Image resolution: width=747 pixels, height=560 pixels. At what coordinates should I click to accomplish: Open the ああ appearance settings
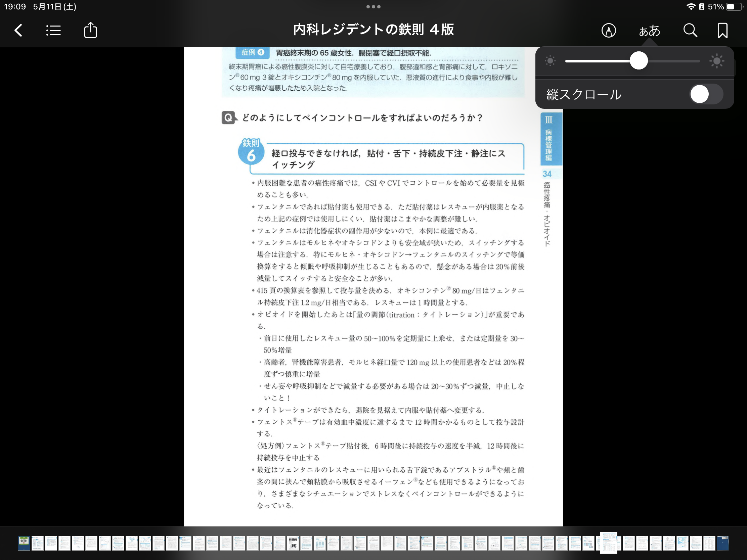(649, 31)
